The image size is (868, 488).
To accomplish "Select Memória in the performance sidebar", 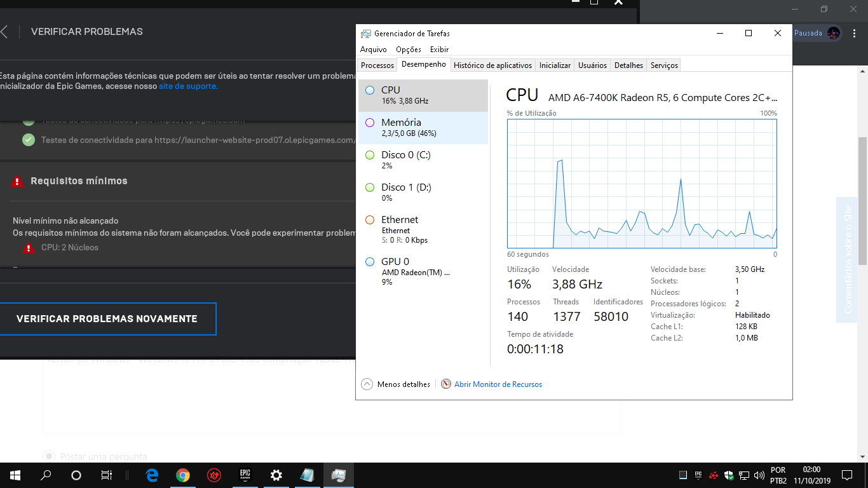I will 423,128.
